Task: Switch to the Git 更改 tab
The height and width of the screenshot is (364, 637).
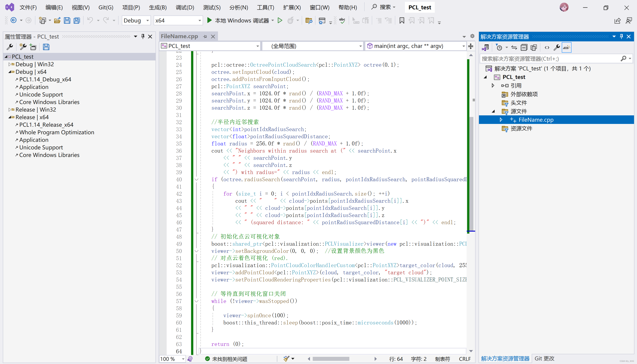Action: pyautogui.click(x=544, y=358)
